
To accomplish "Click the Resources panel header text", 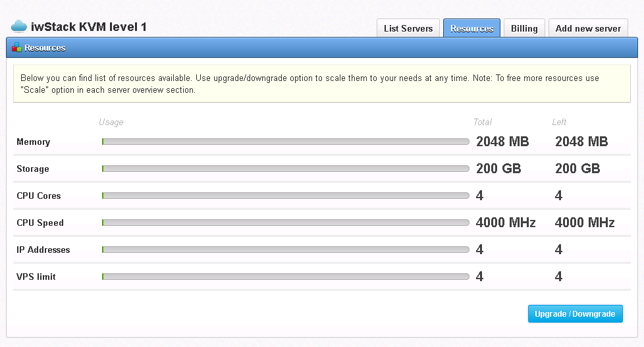I will tap(45, 48).
